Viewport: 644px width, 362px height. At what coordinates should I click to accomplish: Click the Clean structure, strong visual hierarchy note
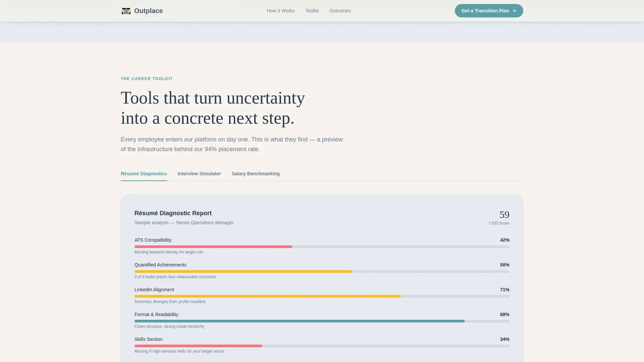[169, 326]
